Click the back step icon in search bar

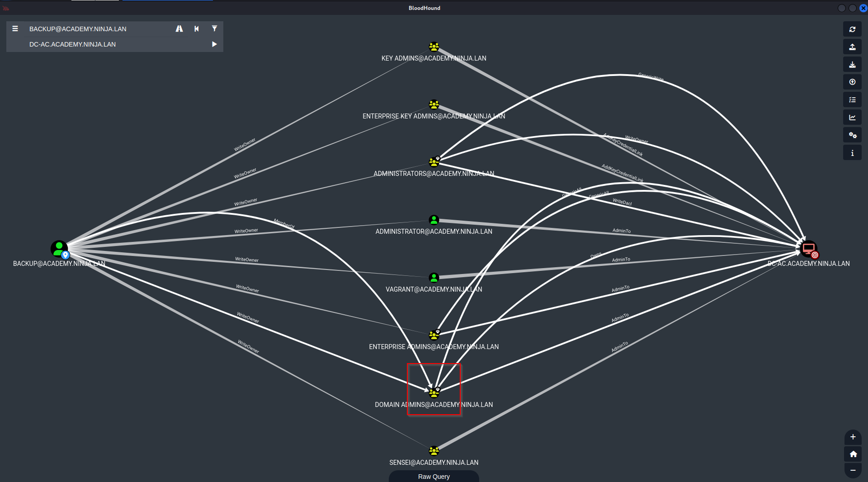(197, 29)
